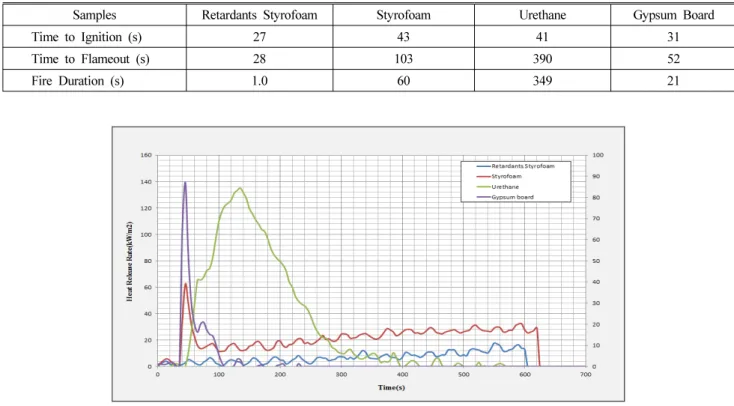Image resolution: width=734 pixels, height=406 pixels.
Task: Click the 500 tick on time axis
Action: 463,375
